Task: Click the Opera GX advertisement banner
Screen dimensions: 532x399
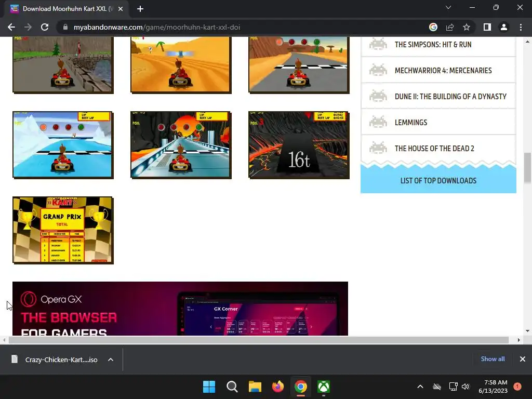Action: coord(180,309)
